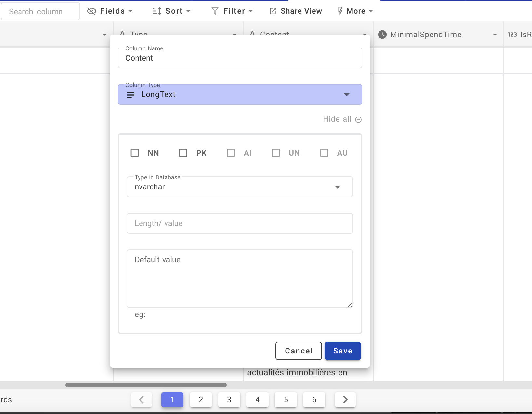Open the Column Type dropdown
Image resolution: width=532 pixels, height=414 pixels.
coord(347,95)
